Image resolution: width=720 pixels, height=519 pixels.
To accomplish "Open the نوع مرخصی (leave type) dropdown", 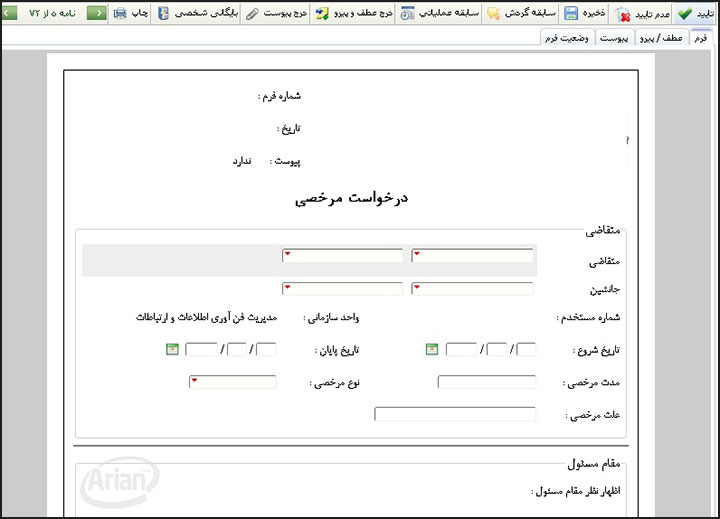I will point(232,382).
